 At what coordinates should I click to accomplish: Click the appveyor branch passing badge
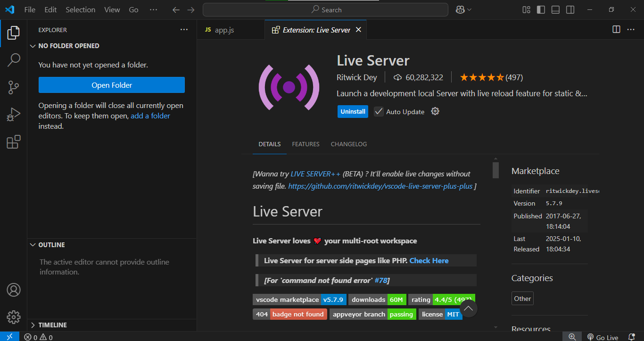click(x=373, y=314)
